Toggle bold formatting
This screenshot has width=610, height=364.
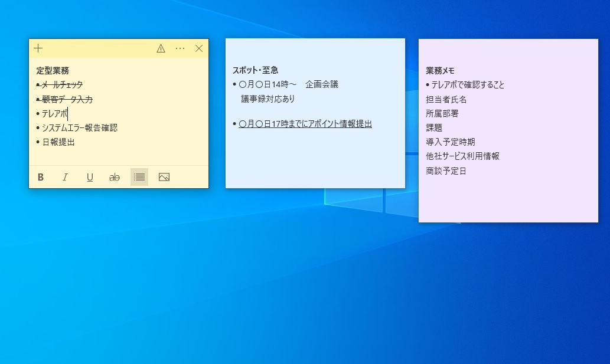tap(41, 177)
